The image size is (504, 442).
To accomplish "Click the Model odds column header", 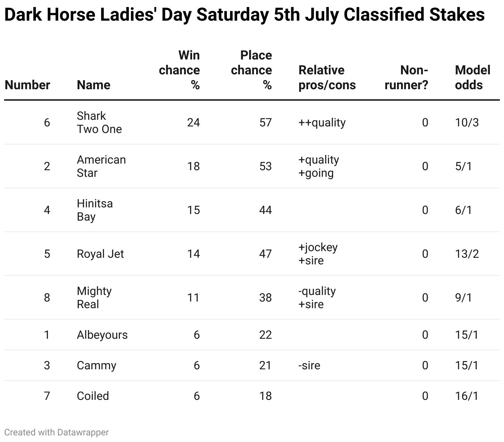I will (473, 77).
